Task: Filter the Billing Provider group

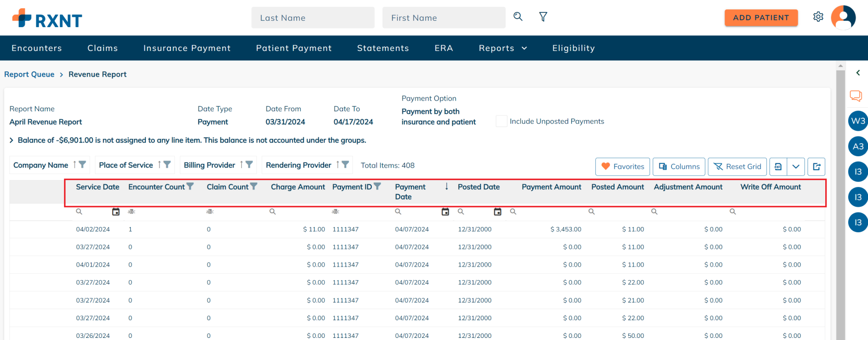Action: (249, 165)
